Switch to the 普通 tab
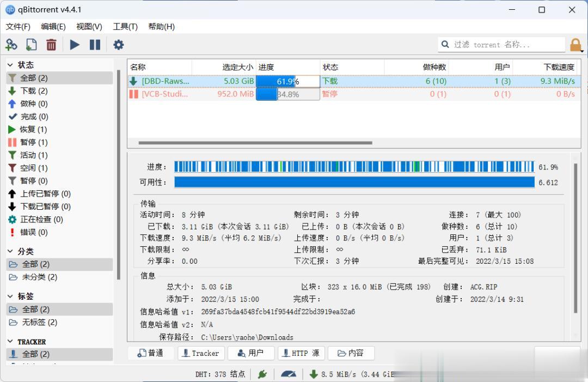Image resolution: width=588 pixels, height=382 pixels. [151, 353]
